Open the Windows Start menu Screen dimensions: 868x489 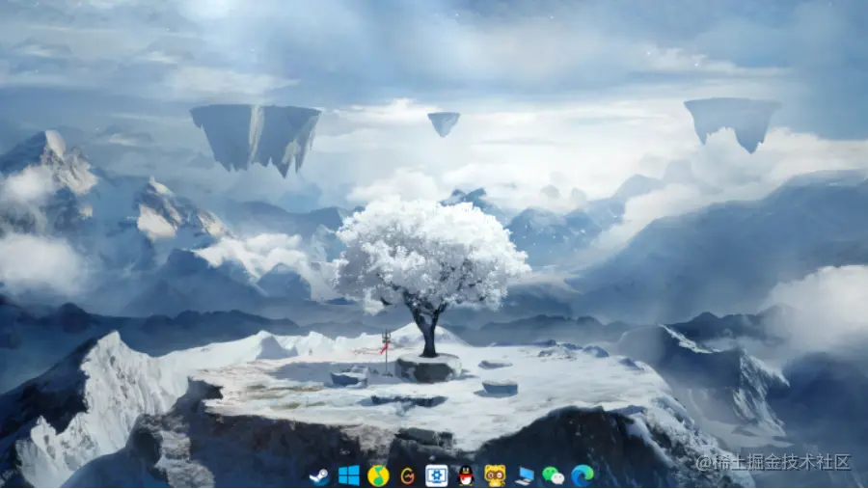pos(349,475)
